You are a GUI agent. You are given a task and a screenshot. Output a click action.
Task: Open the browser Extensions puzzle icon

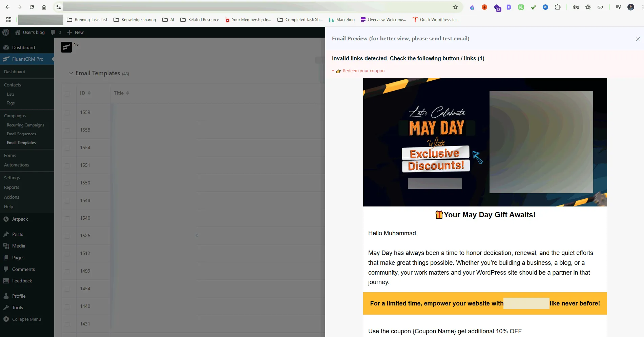tap(558, 7)
